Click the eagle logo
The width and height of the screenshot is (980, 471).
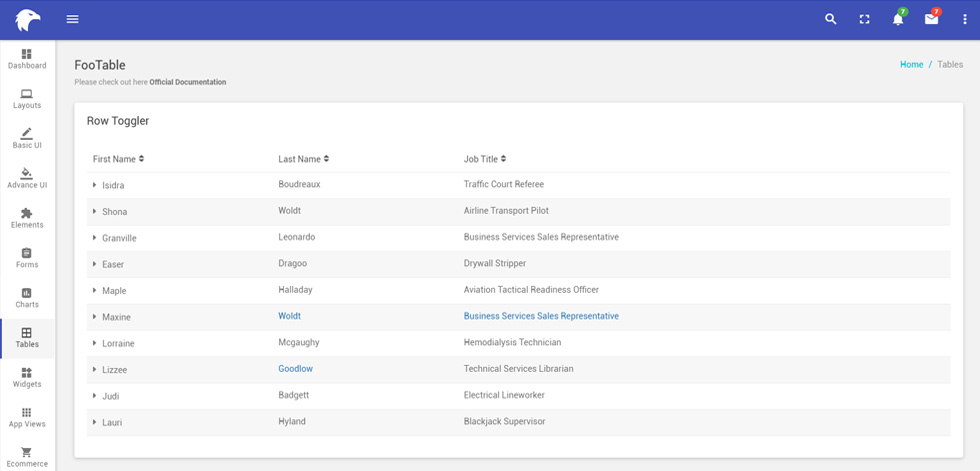point(28,20)
